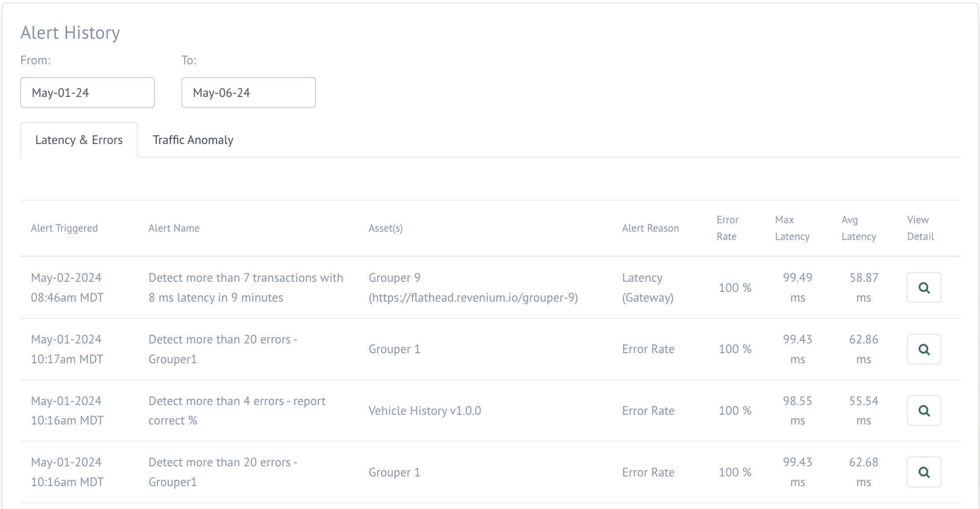Screen dimensions: 980x509
Task: Open the To date field May-06-24
Action: pos(249,92)
